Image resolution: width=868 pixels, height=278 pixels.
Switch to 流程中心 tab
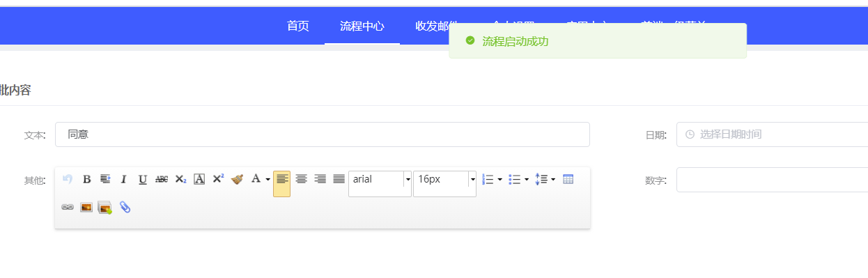(x=362, y=26)
